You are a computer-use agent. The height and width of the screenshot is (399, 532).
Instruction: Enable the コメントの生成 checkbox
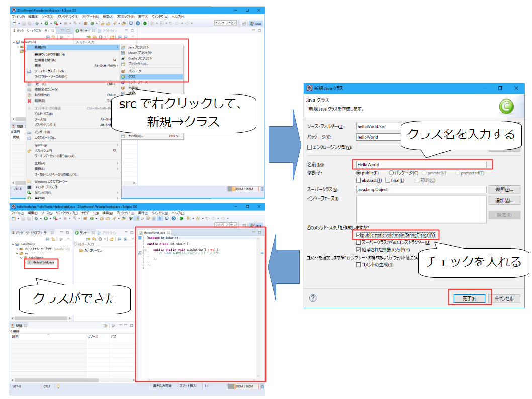[x=359, y=265]
